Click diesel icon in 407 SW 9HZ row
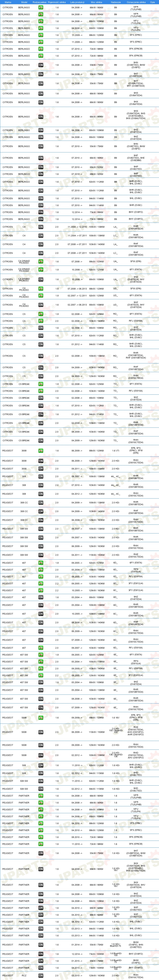This screenshot has width=159, height=980. point(41,683)
